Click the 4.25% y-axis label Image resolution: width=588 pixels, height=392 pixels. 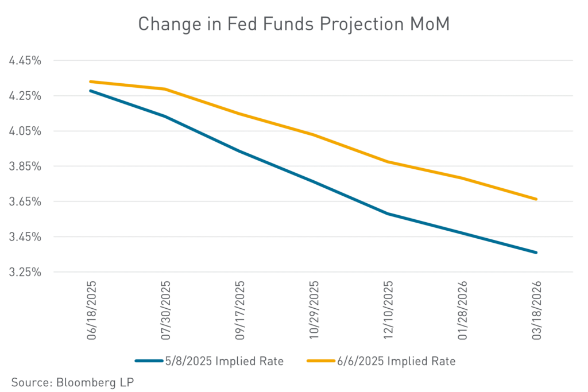(x=25, y=96)
